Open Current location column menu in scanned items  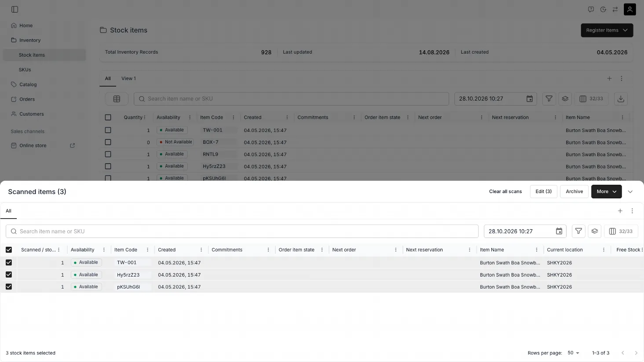click(604, 250)
